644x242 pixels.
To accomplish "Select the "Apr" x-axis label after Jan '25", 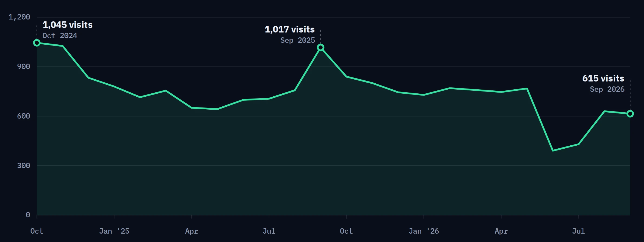I will (x=192, y=231).
